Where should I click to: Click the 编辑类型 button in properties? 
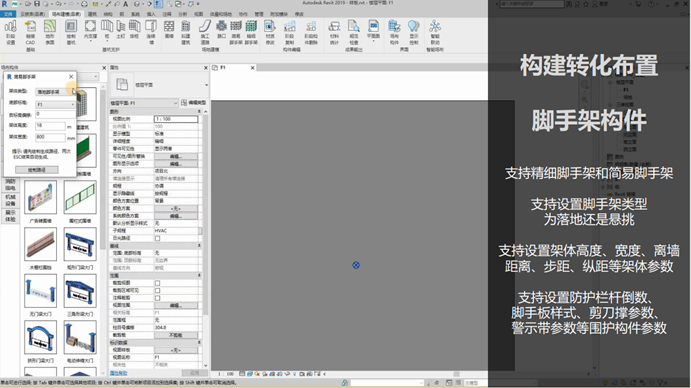coord(193,103)
